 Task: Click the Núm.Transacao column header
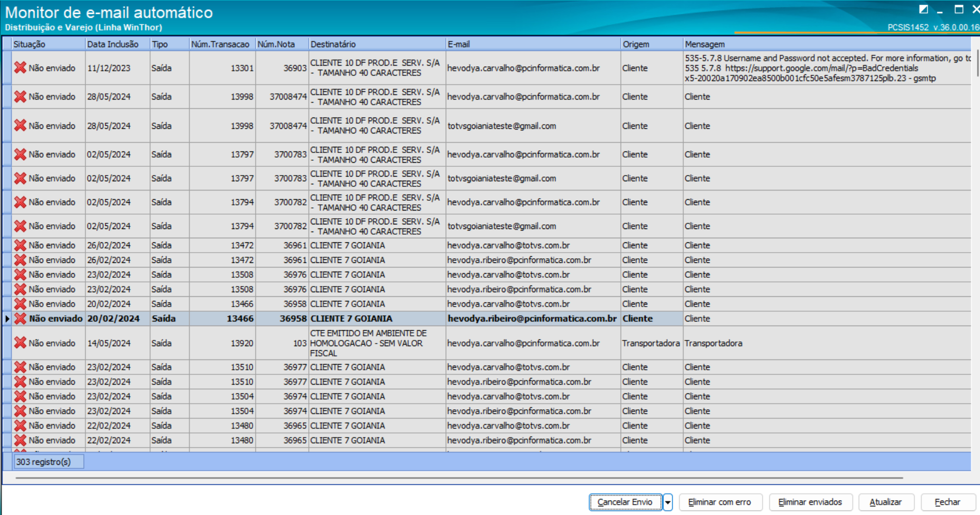pos(222,44)
